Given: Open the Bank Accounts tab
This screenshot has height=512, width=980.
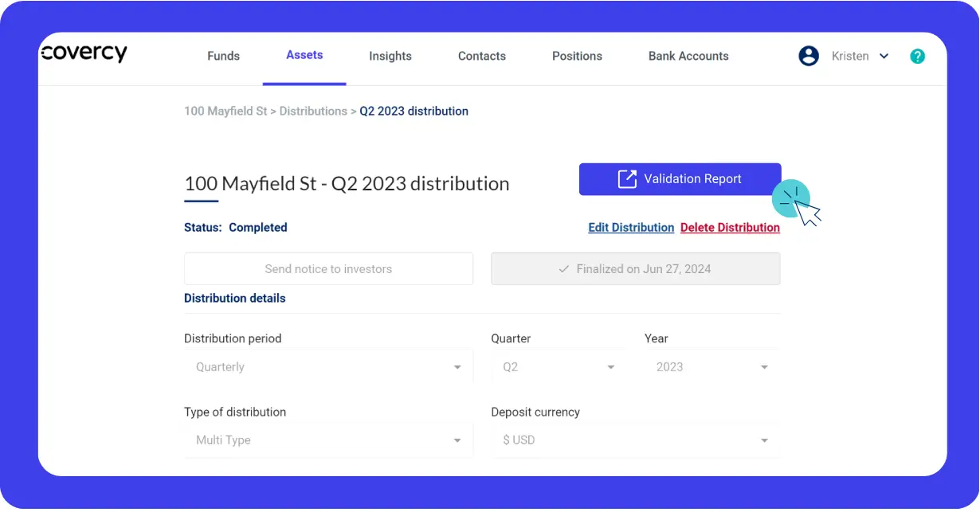Looking at the screenshot, I should [x=688, y=56].
